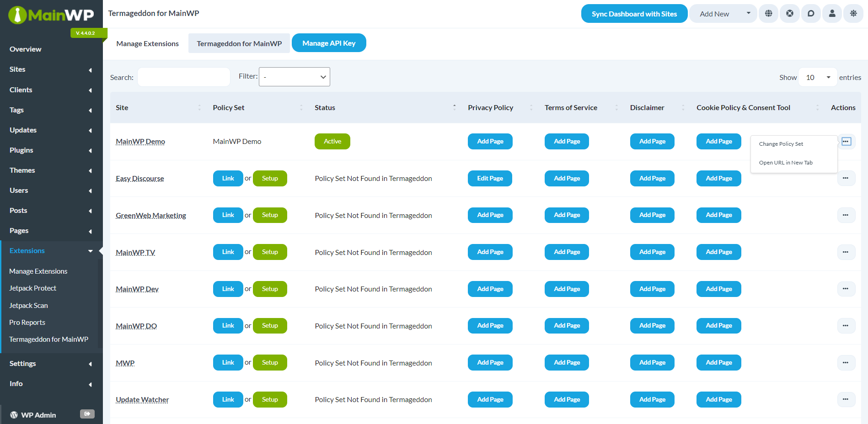Expand the Add New dropdown arrow
The image size is (868, 424).
click(749, 13)
